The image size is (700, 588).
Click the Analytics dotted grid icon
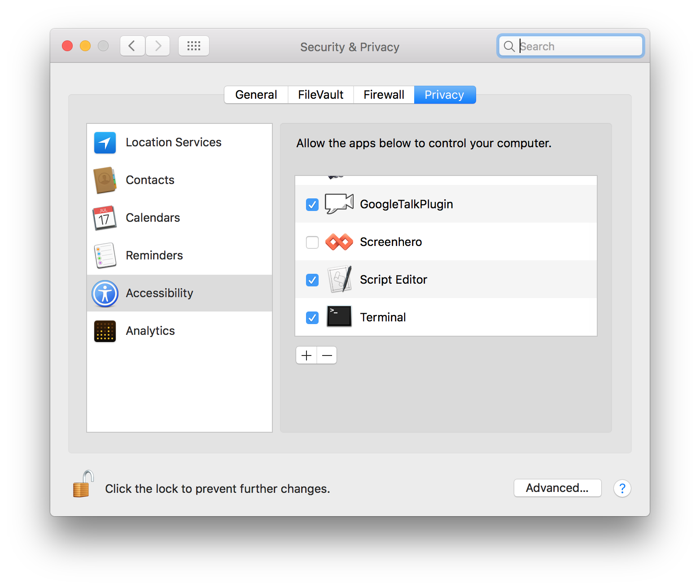105,331
